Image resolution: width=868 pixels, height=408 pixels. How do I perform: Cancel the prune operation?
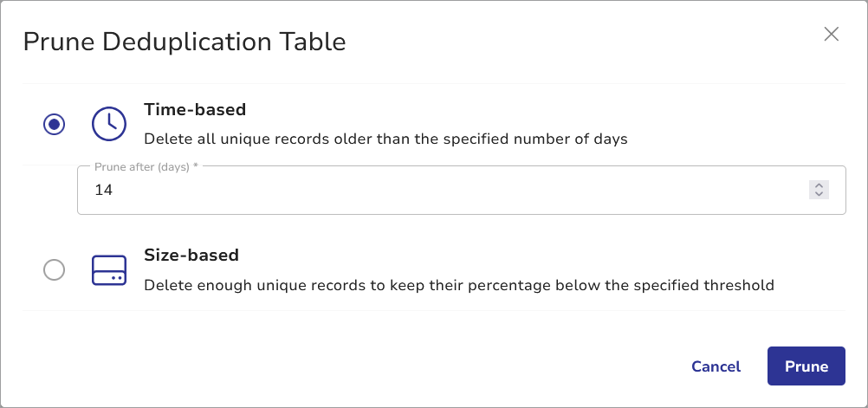click(x=716, y=366)
